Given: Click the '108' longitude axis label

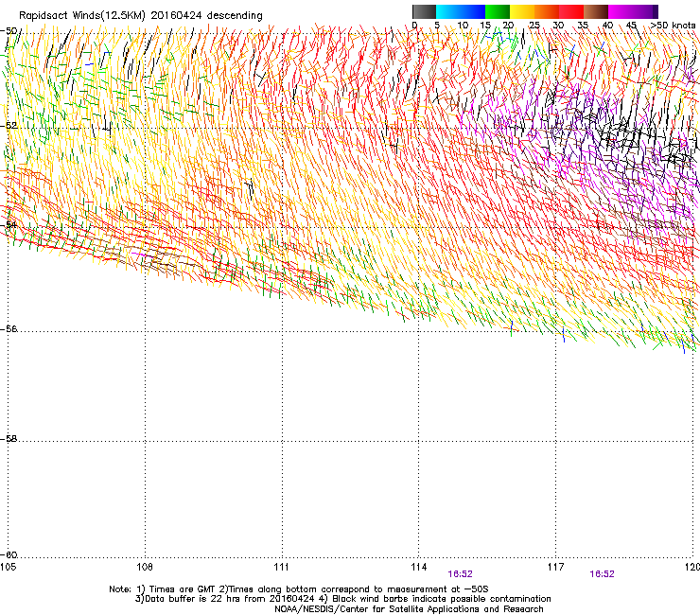Looking at the screenshot, I should click(x=145, y=567).
